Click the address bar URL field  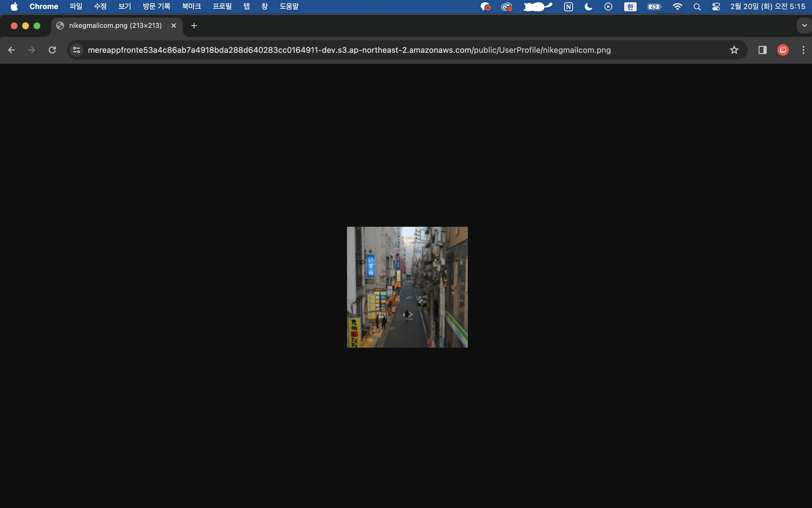[x=349, y=50]
